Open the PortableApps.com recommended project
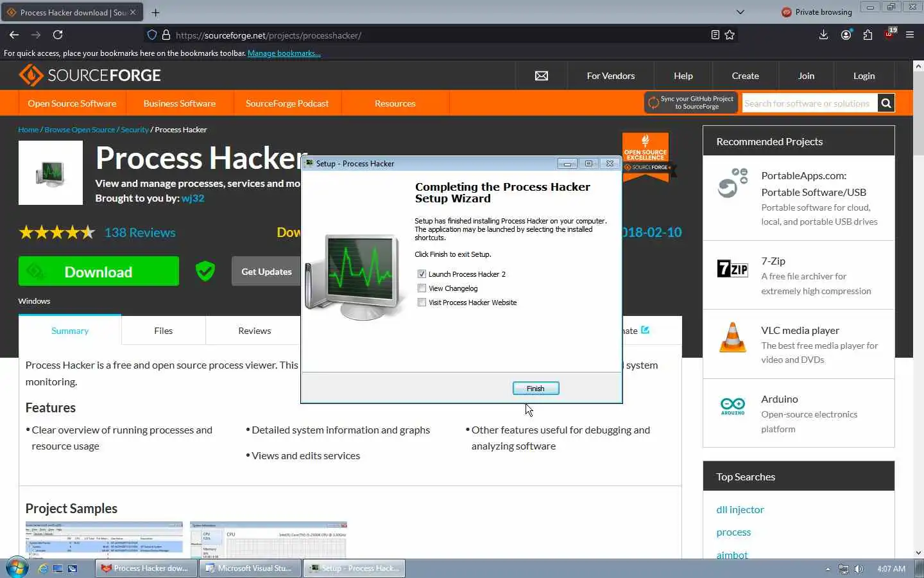Screen dimensions: 924x578 [813, 184]
